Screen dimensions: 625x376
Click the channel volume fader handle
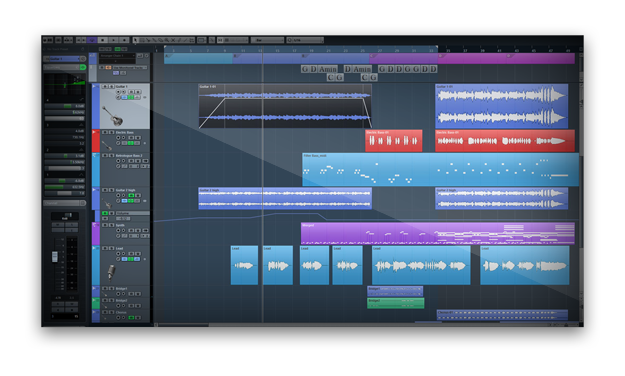(x=55, y=256)
